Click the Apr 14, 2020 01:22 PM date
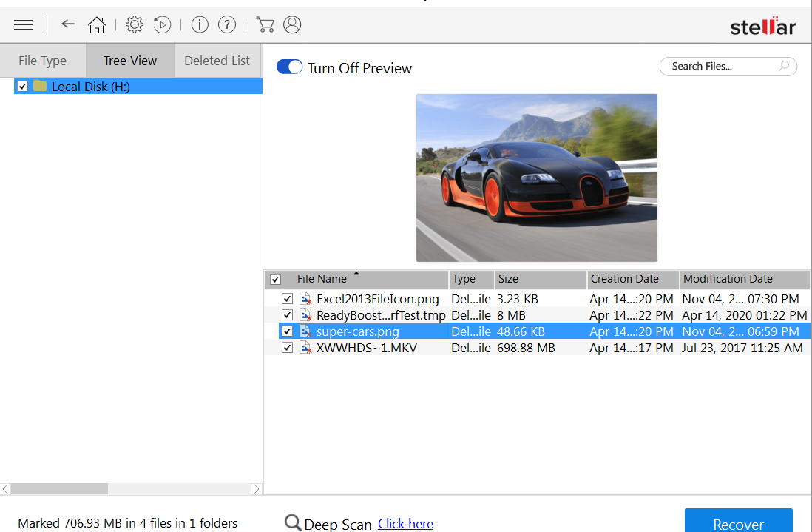This screenshot has width=812, height=532. (x=744, y=315)
